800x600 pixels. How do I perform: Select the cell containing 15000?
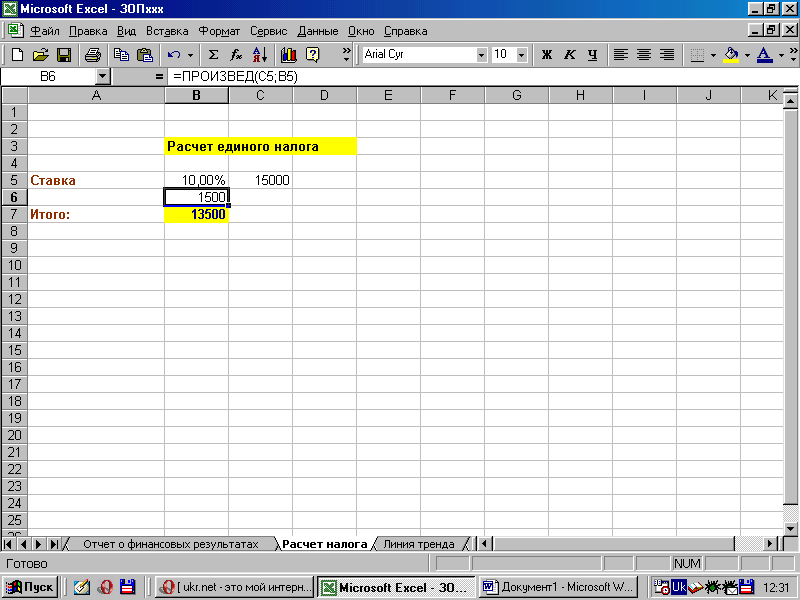pyautogui.click(x=260, y=180)
